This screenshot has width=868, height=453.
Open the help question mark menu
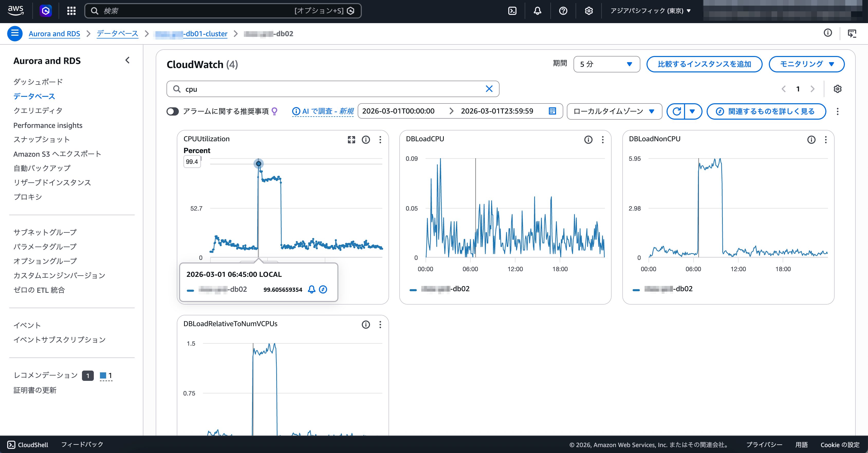[x=563, y=11]
